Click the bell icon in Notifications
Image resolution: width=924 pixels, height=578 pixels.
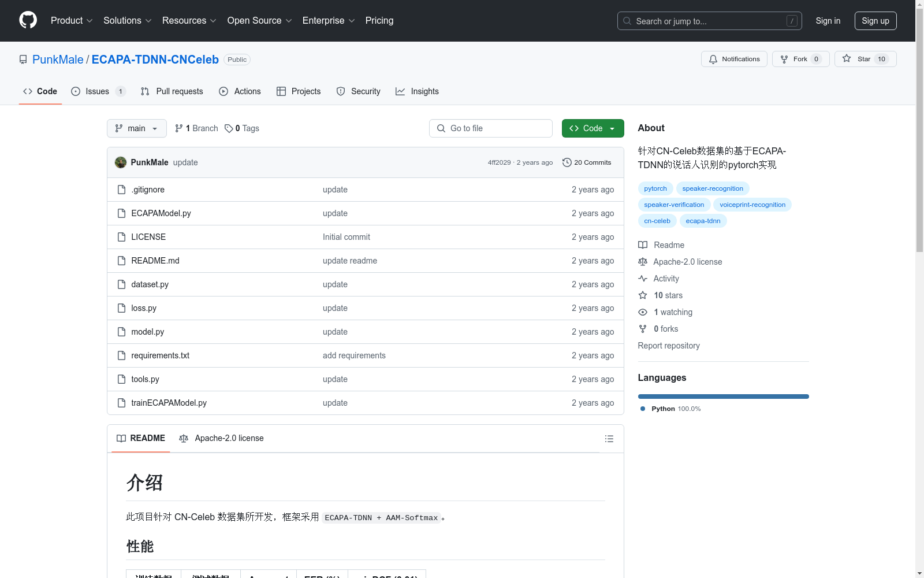pos(713,59)
